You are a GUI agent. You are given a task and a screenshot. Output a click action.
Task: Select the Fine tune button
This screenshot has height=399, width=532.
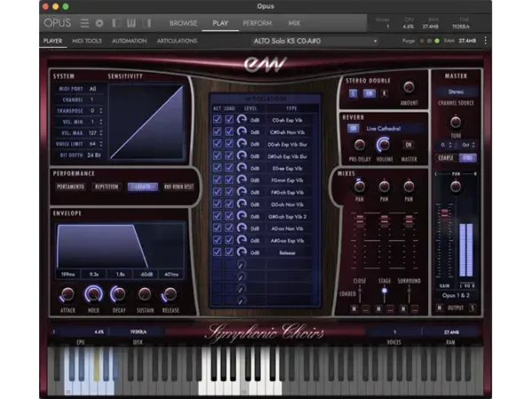coord(467,158)
